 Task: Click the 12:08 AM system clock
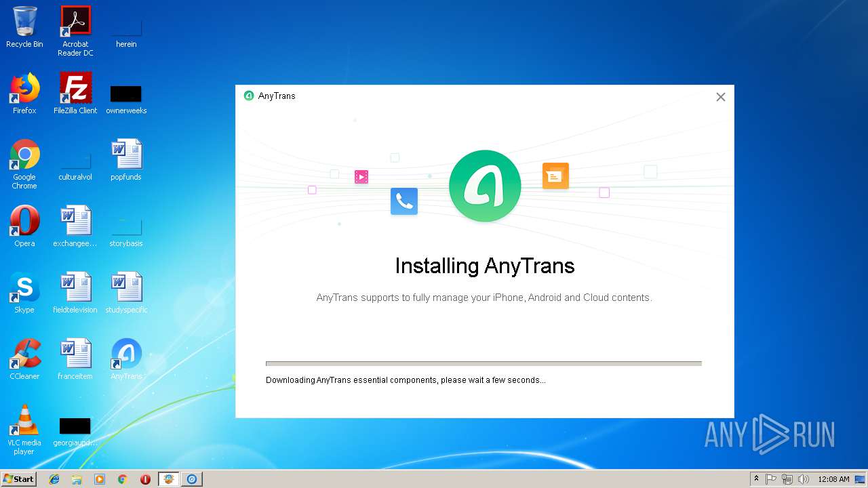[x=833, y=479]
